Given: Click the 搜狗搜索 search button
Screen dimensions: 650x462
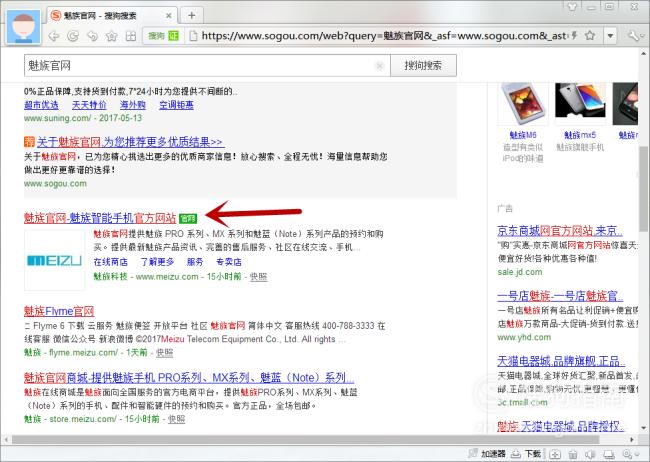Looking at the screenshot, I should point(423,66).
